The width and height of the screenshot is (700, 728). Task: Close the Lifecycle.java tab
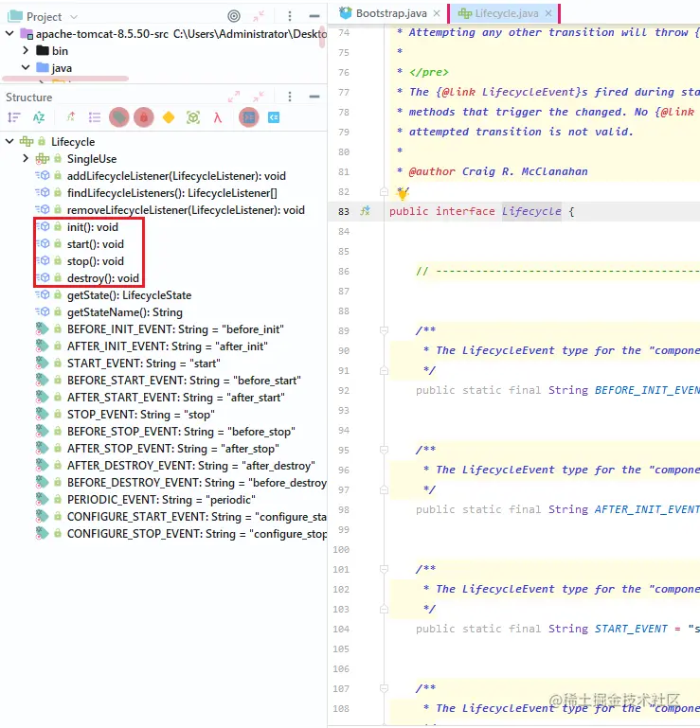[x=548, y=13]
